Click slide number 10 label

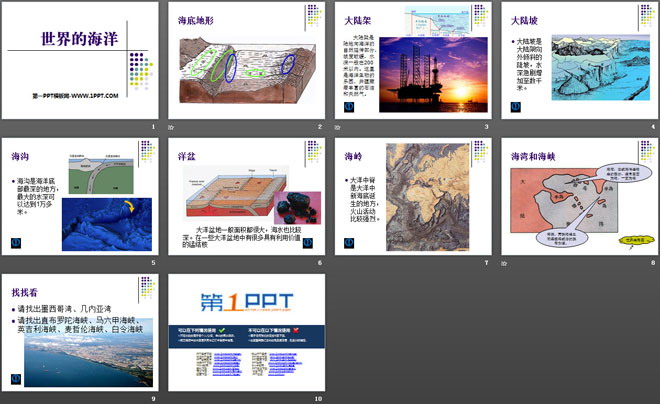pyautogui.click(x=319, y=399)
